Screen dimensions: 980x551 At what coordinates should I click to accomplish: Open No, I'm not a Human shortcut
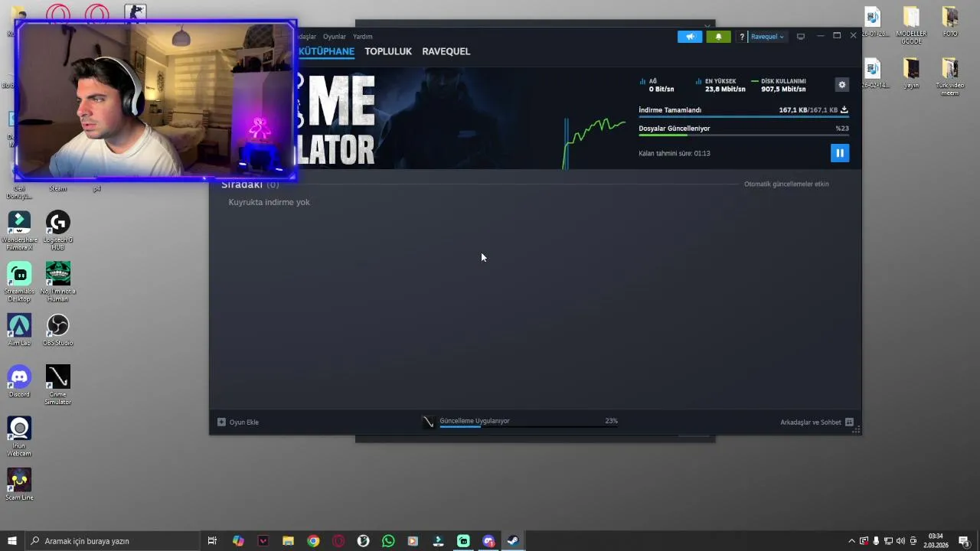pyautogui.click(x=57, y=282)
